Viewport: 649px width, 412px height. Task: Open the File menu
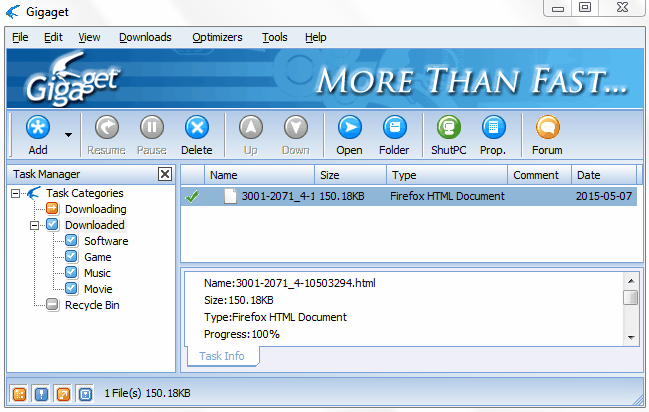[x=20, y=37]
